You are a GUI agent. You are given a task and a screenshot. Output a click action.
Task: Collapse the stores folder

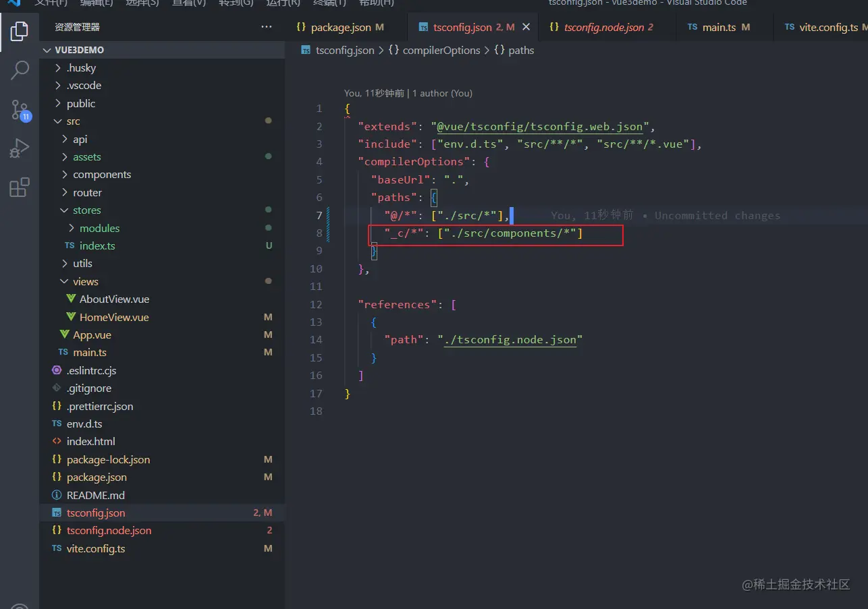point(162,210)
